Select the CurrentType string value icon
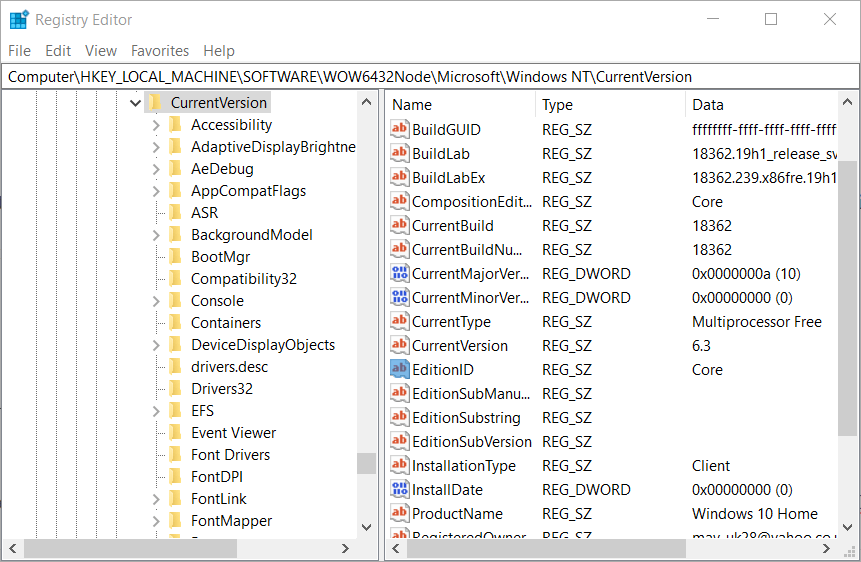The image size is (861, 562). coord(400,321)
